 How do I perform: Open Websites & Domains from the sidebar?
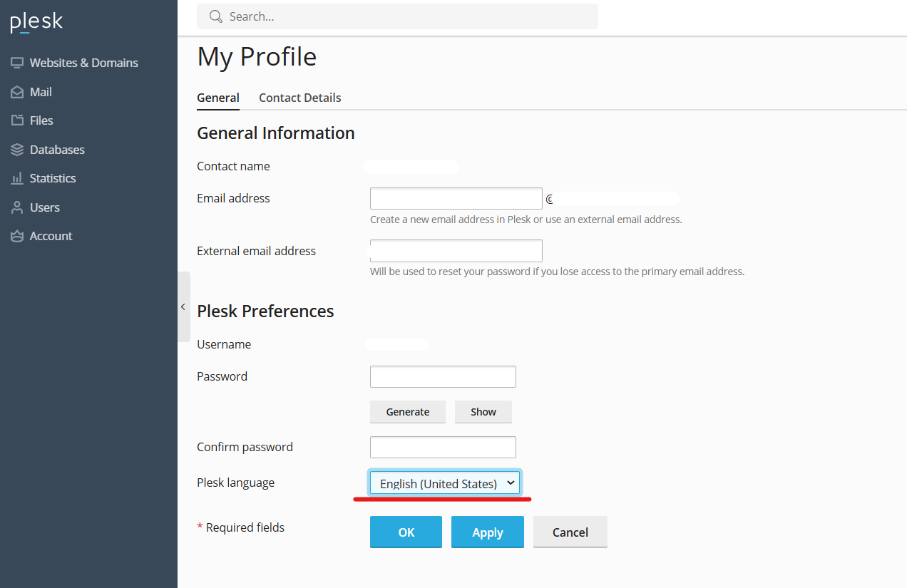click(83, 63)
